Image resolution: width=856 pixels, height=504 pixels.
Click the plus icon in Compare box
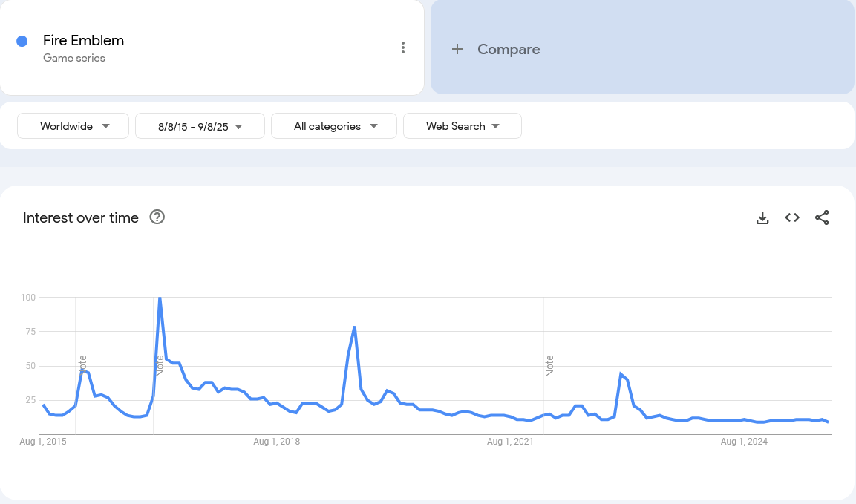[457, 49]
